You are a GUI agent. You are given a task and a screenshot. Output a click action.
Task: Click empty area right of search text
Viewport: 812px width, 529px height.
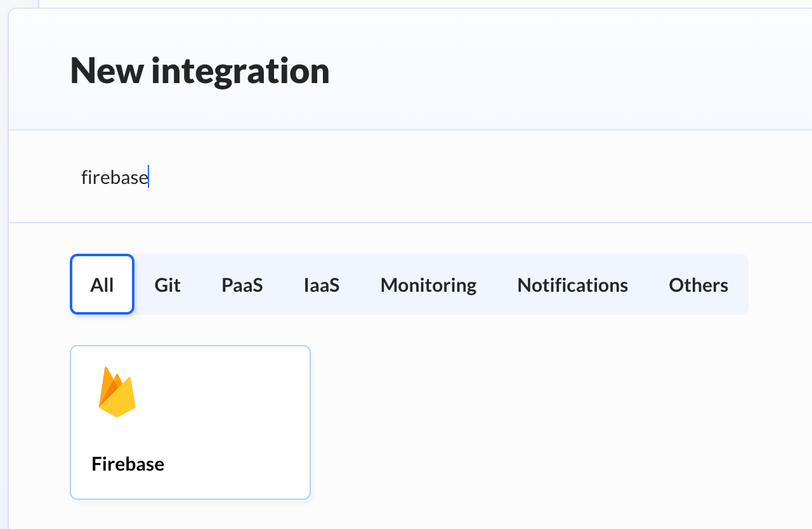pyautogui.click(x=444, y=178)
